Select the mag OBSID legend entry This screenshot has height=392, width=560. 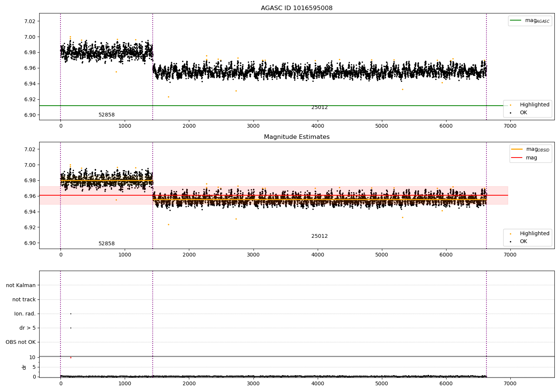[x=531, y=149]
